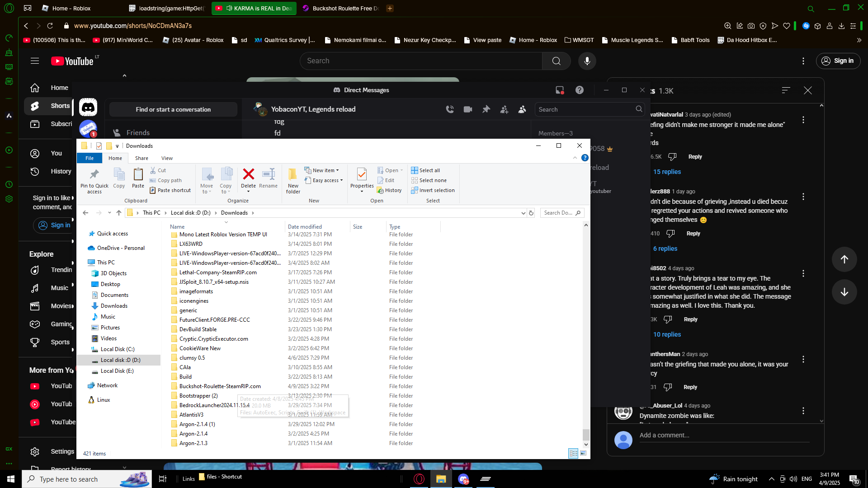The image size is (868, 488).
Task: Switch to details view in Explorer
Action: tap(573, 453)
